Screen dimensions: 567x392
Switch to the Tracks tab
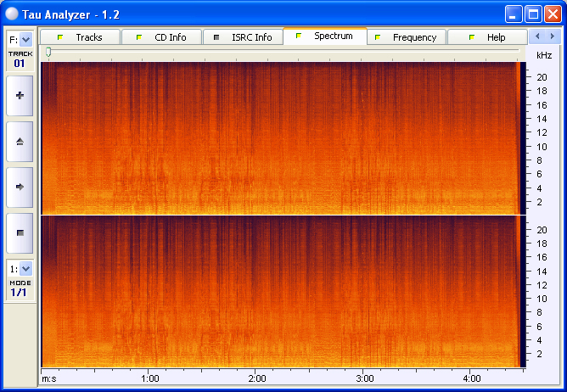pos(81,37)
